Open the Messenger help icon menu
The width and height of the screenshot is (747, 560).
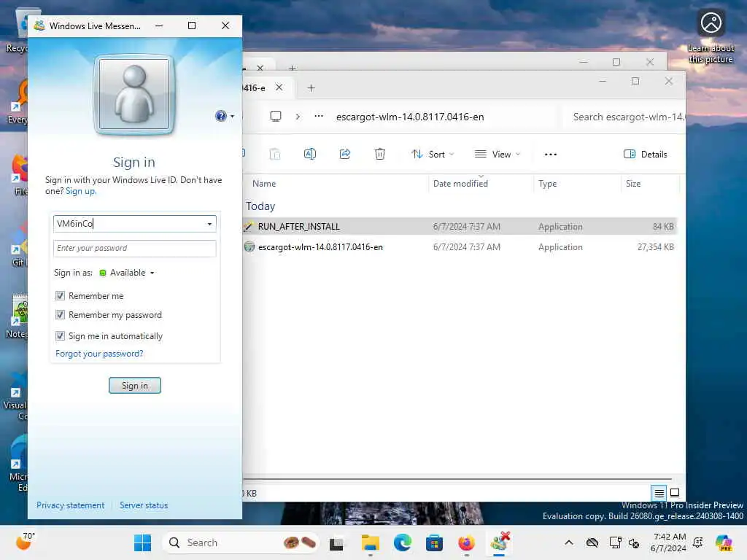[x=225, y=116]
